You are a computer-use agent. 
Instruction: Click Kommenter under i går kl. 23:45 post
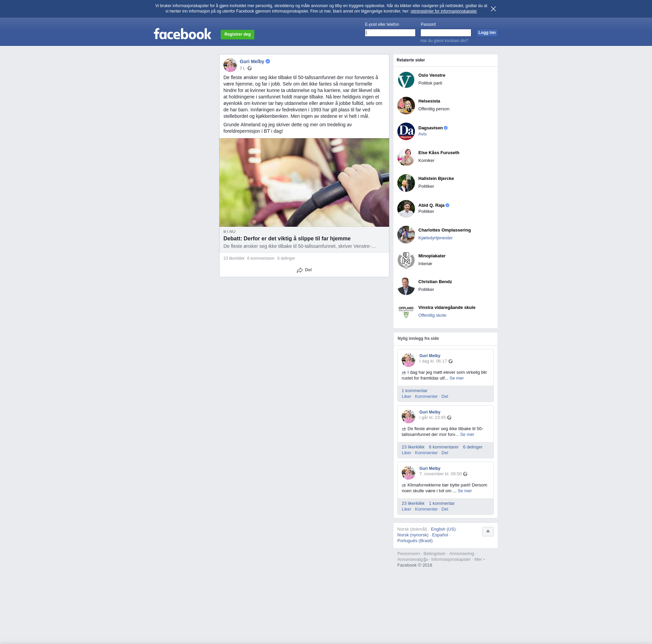point(426,453)
